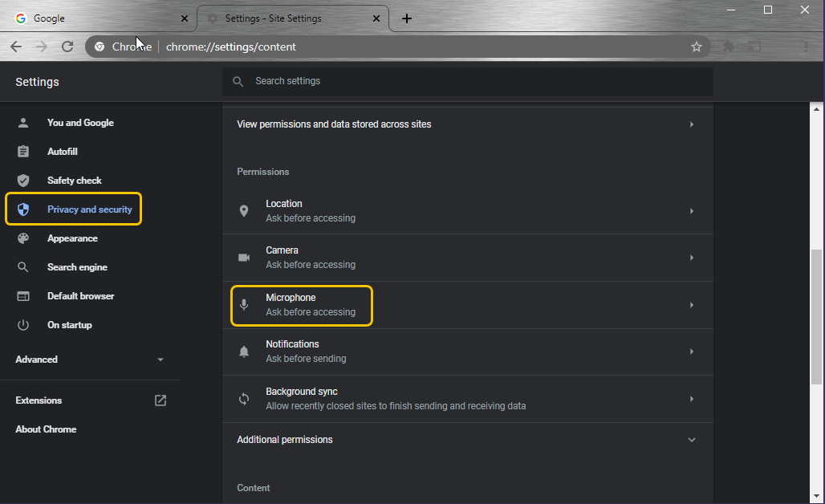Open Location settings using its arrow
This screenshot has height=504, width=825.
(x=692, y=211)
